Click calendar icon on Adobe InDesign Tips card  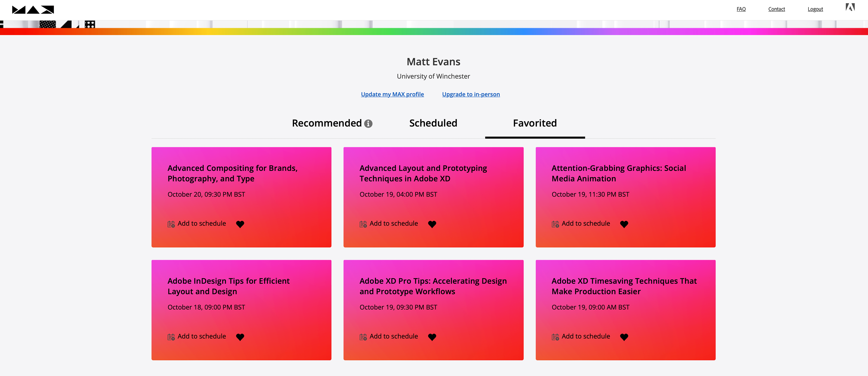171,337
